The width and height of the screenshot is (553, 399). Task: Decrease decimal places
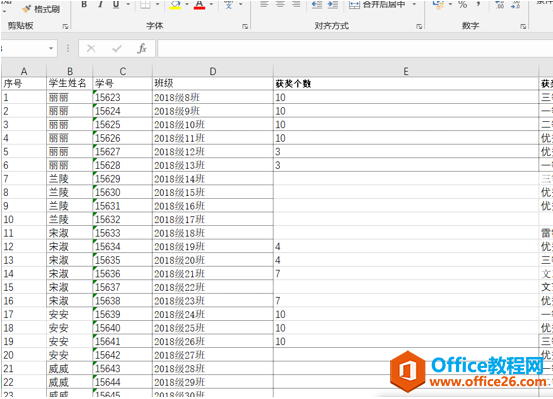click(x=515, y=4)
